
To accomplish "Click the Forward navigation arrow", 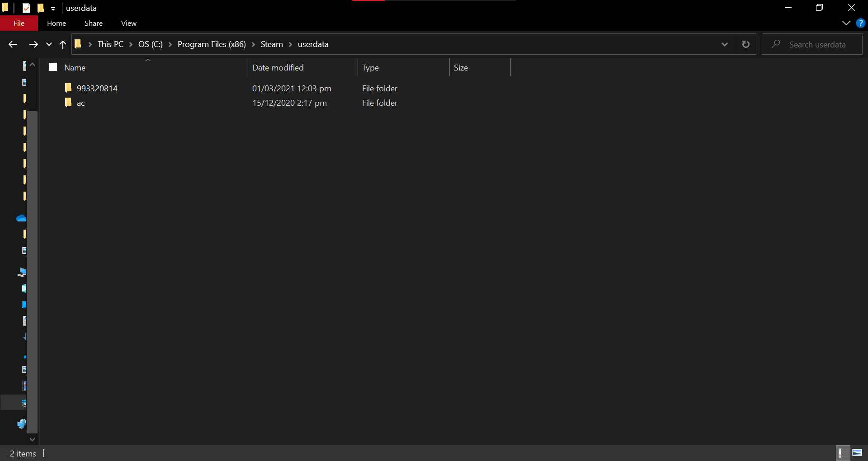I will click(33, 44).
